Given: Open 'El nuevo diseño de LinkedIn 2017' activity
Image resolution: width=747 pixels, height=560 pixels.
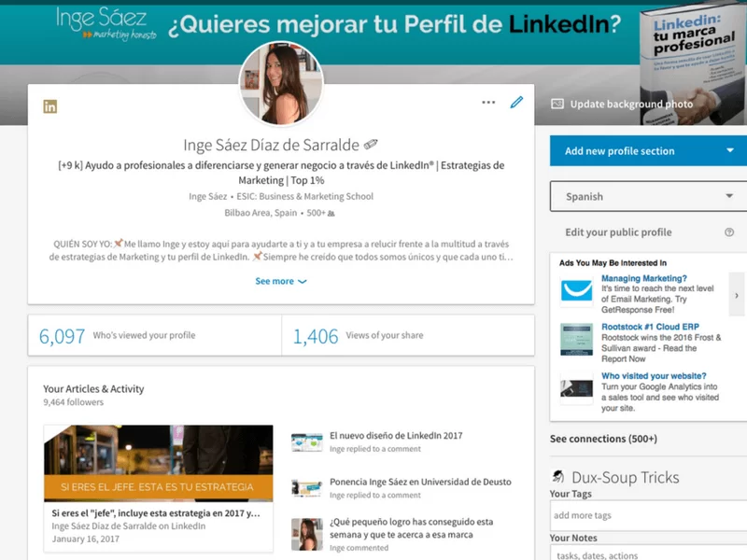Looking at the screenshot, I should pyautogui.click(x=396, y=435).
